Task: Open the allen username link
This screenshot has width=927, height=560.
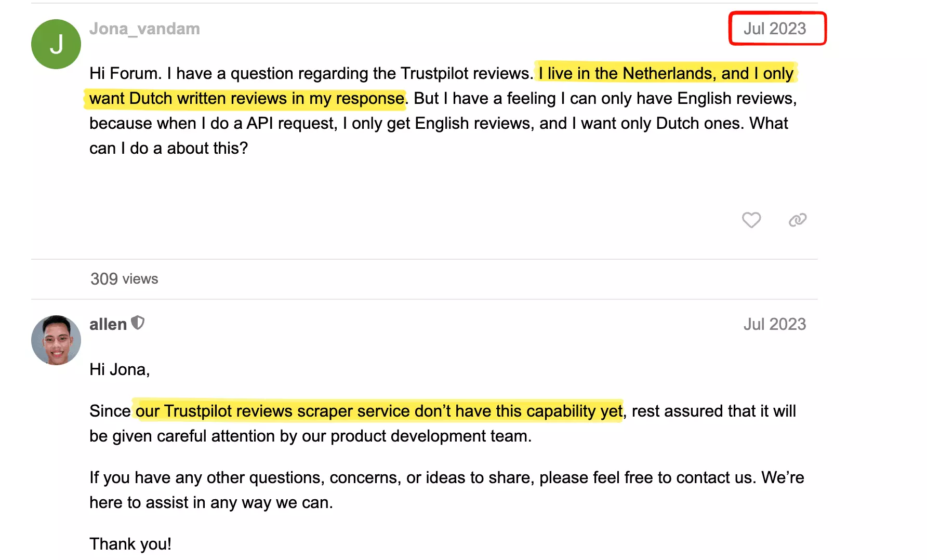Action: pyautogui.click(x=108, y=324)
